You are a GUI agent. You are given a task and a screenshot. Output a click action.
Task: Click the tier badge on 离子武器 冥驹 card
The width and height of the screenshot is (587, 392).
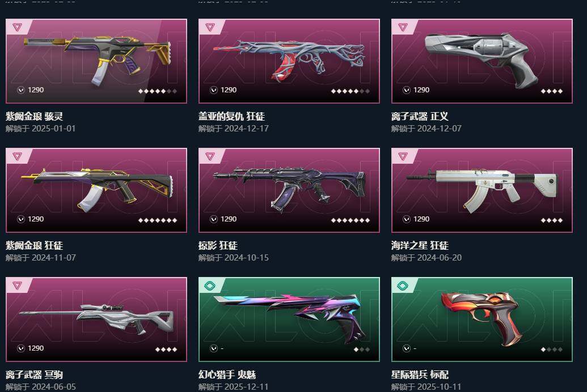[17, 286]
